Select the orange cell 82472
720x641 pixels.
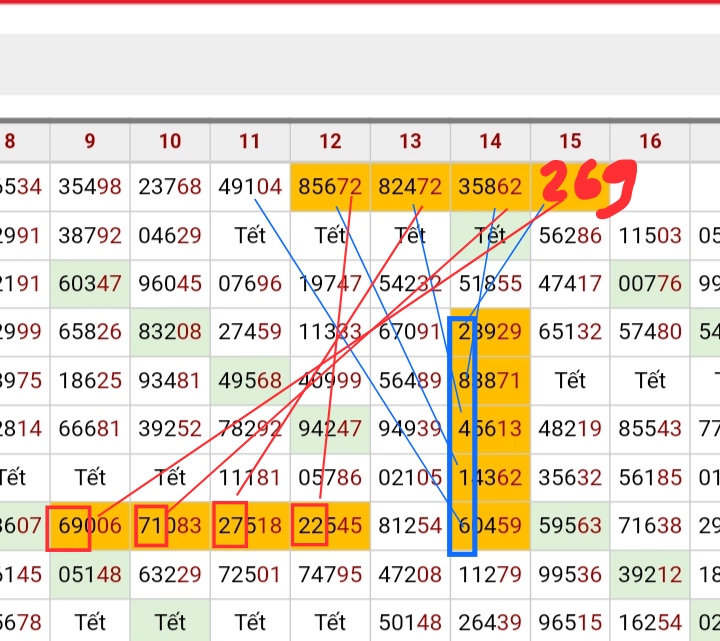pos(410,186)
